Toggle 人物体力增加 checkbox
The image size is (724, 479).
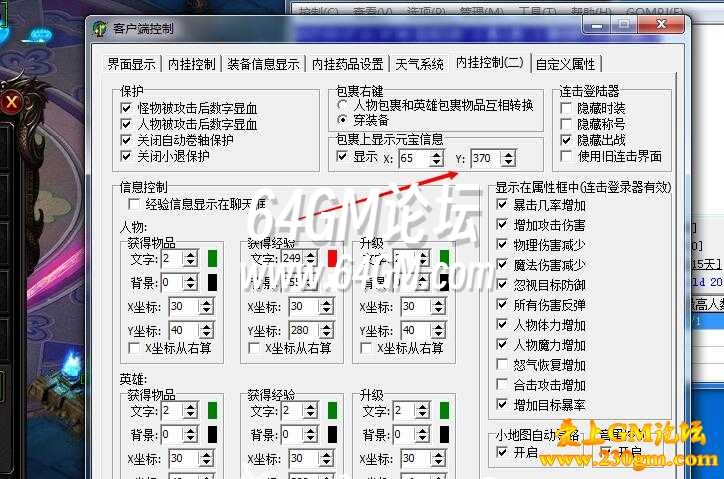tap(502, 325)
